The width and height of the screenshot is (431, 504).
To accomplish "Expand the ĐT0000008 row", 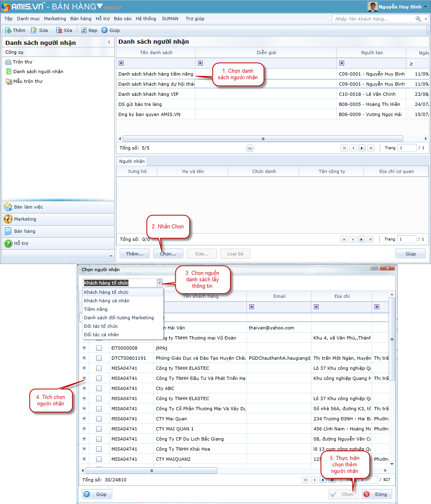I will tap(84, 348).
